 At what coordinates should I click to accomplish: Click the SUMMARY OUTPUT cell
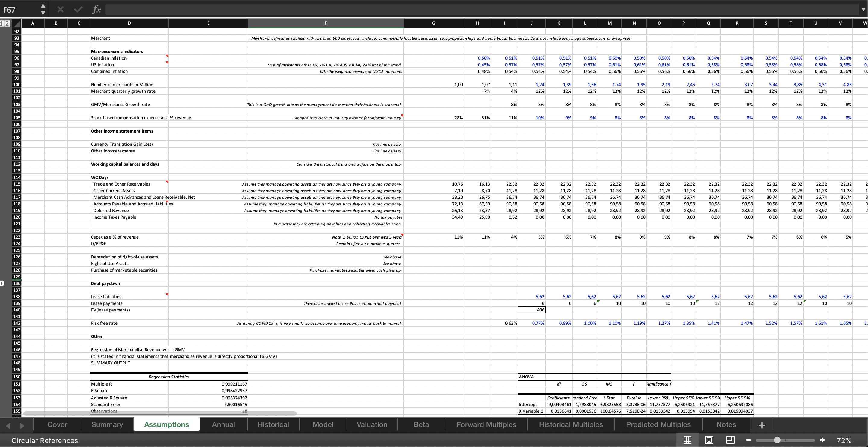tap(129, 363)
